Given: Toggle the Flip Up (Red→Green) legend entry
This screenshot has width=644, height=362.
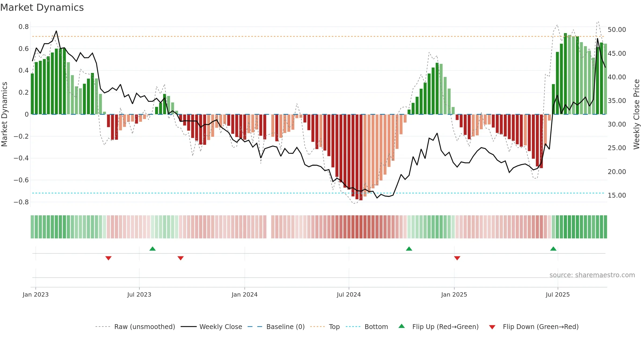Looking at the screenshot, I should coord(438,327).
